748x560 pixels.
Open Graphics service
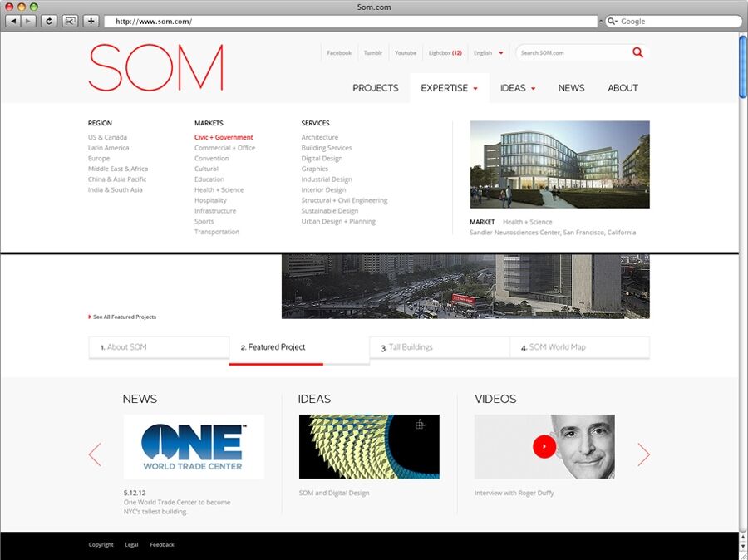[314, 169]
